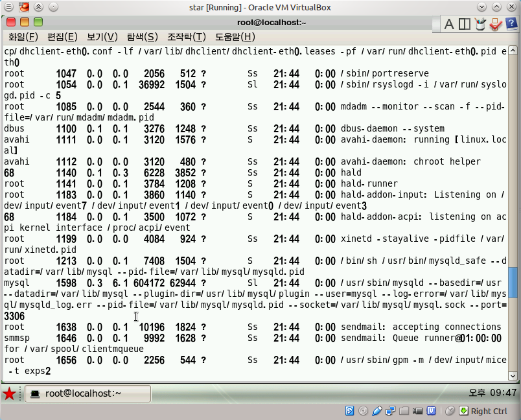Click the Right Ctrl host key label
Image resolution: width=521 pixels, height=420 pixels.
[x=489, y=412]
